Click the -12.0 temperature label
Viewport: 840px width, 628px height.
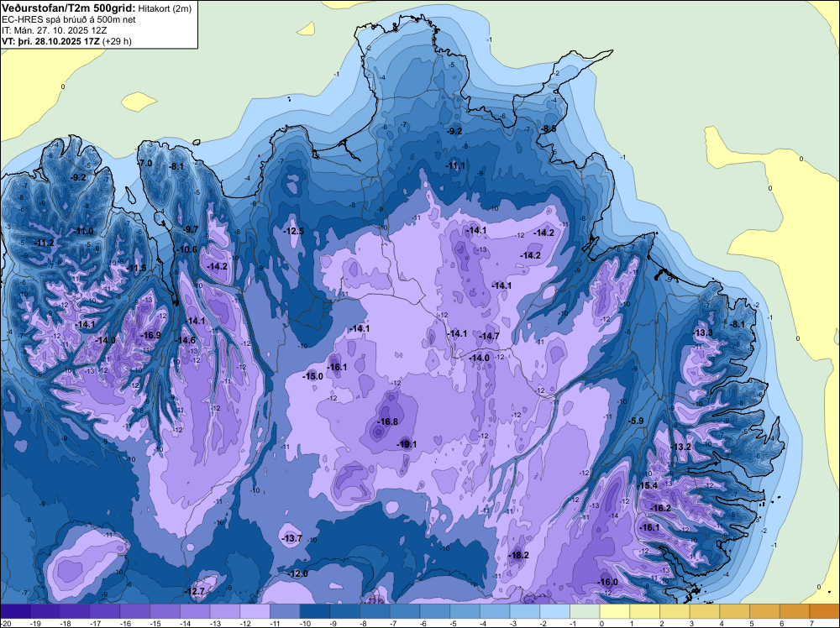[298, 574]
